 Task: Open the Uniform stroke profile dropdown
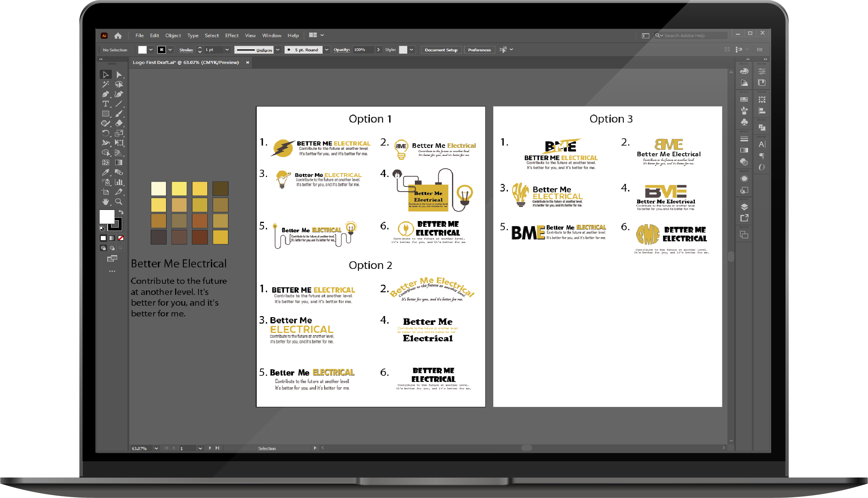point(278,50)
